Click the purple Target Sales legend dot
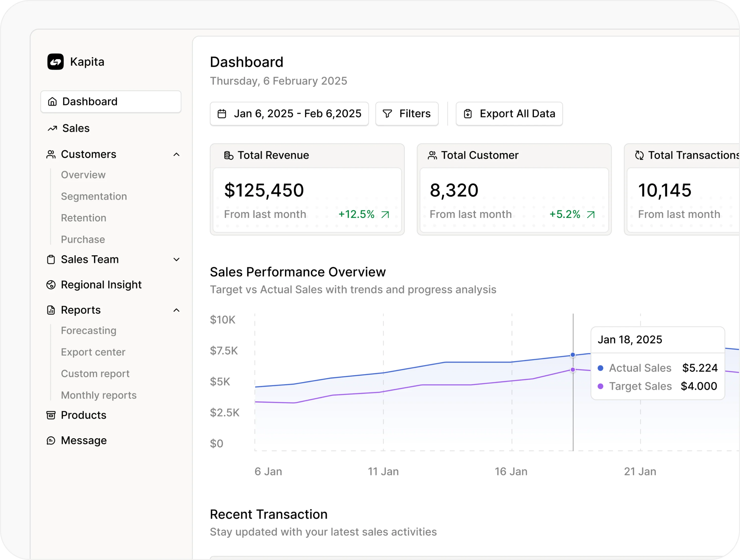Screen dimensions: 740x560 [601, 387]
